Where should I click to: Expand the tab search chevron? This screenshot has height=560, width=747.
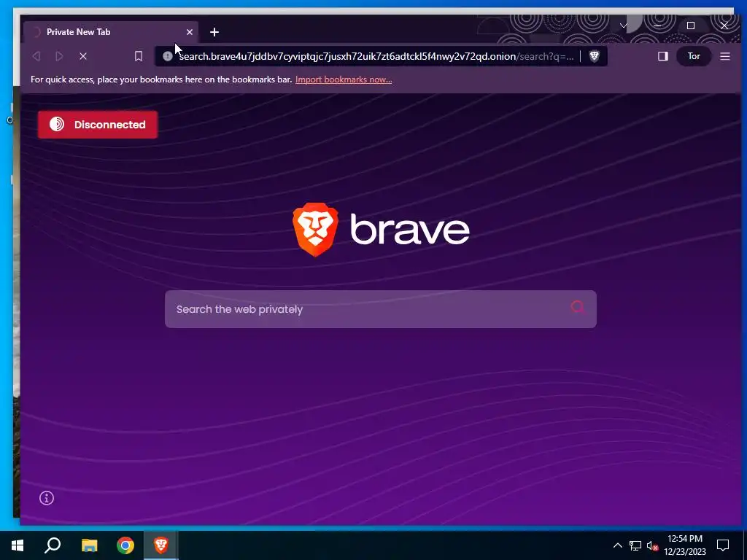point(624,26)
